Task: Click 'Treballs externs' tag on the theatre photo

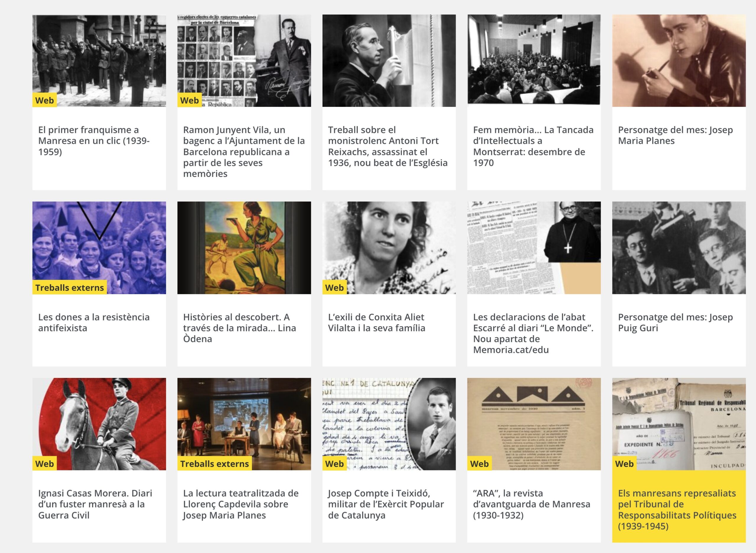Action: [214, 464]
